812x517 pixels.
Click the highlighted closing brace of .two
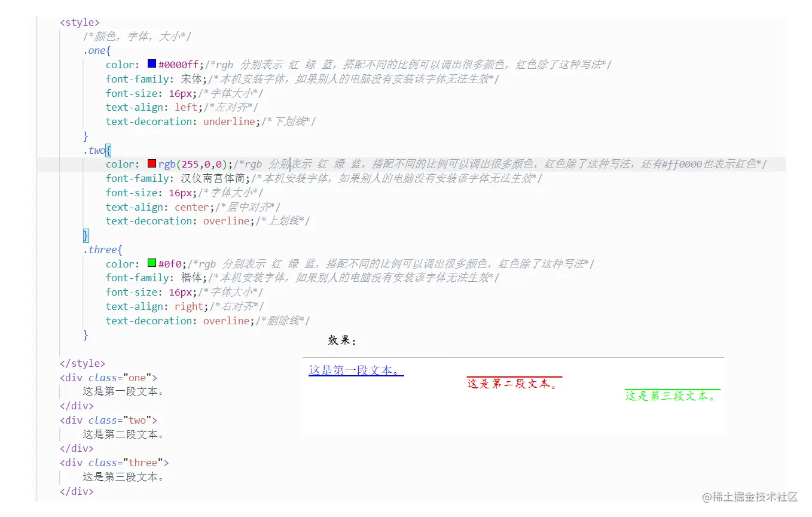86,235
